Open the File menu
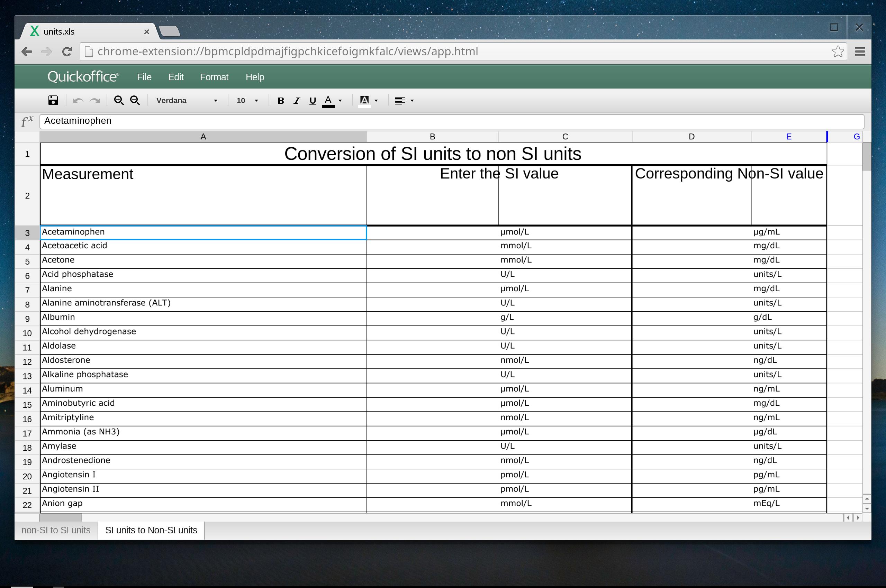Viewport: 886px width, 588px height. click(144, 77)
